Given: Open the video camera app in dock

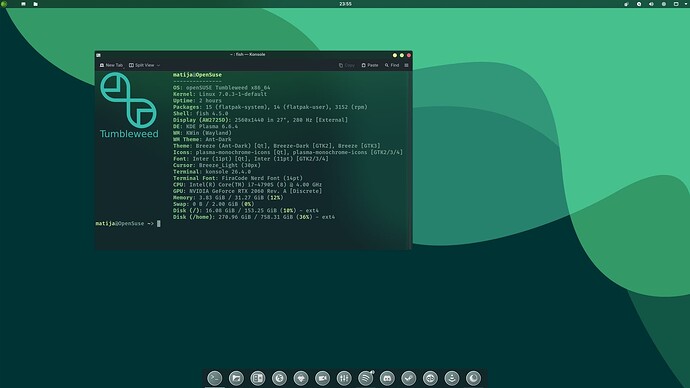Looking at the screenshot, I should (323, 378).
